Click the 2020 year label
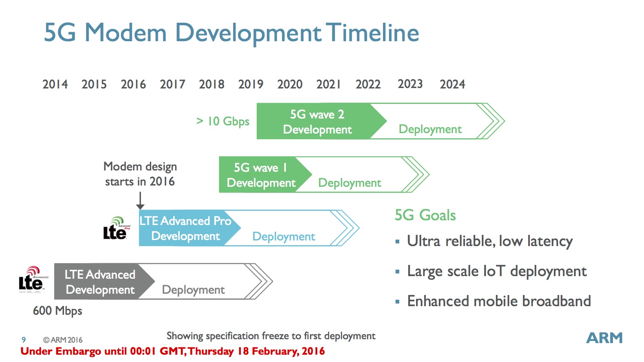The image size is (644, 362). [x=290, y=84]
